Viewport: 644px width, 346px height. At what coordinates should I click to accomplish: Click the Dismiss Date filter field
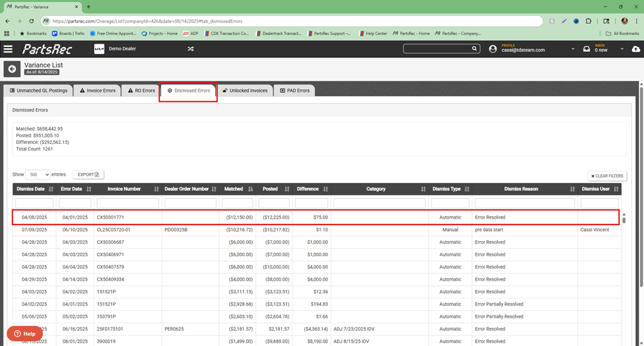click(34, 203)
